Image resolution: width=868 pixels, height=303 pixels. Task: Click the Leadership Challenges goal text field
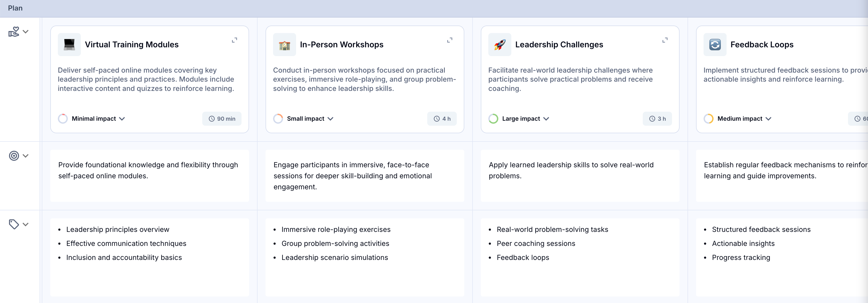pos(580,175)
